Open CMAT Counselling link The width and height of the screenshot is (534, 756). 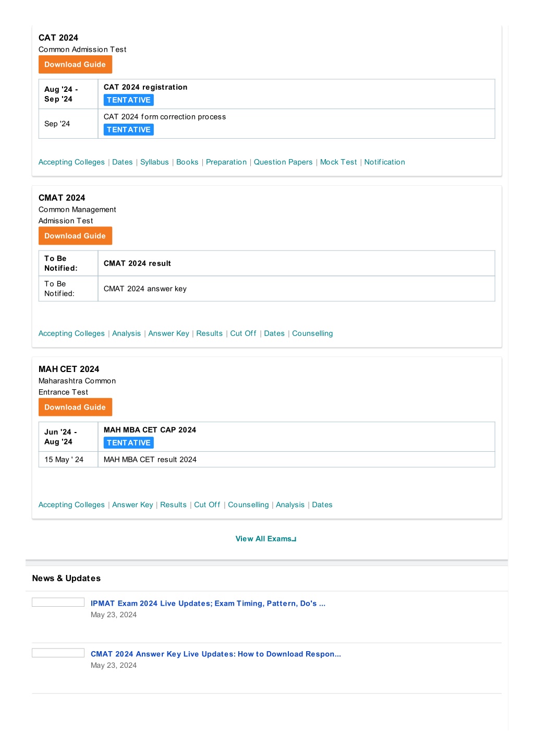pos(312,333)
